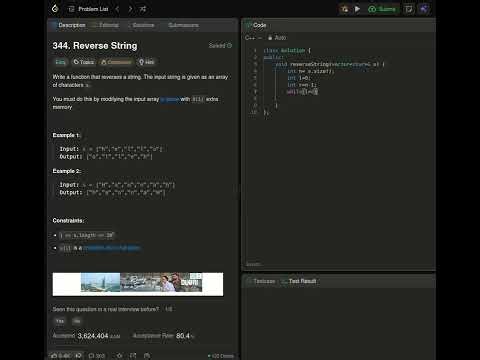Answer Yes to interview question
The width and height of the screenshot is (480, 360).
pos(60,321)
